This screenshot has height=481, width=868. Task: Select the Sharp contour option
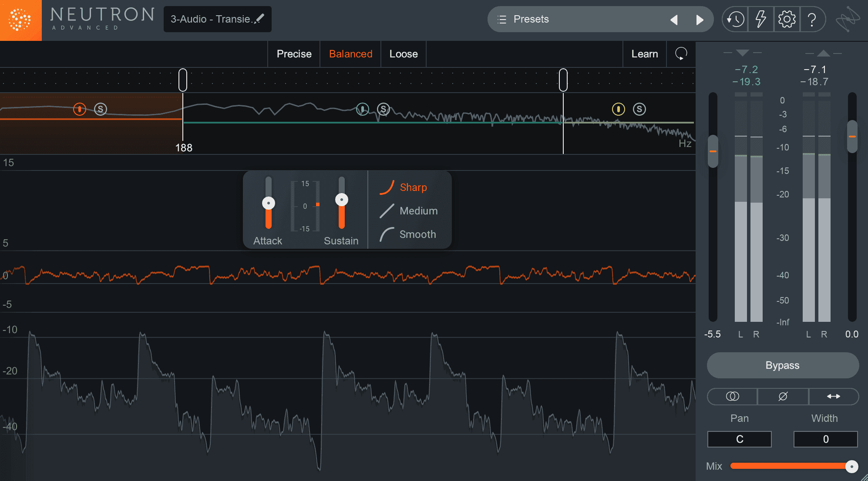click(x=404, y=187)
